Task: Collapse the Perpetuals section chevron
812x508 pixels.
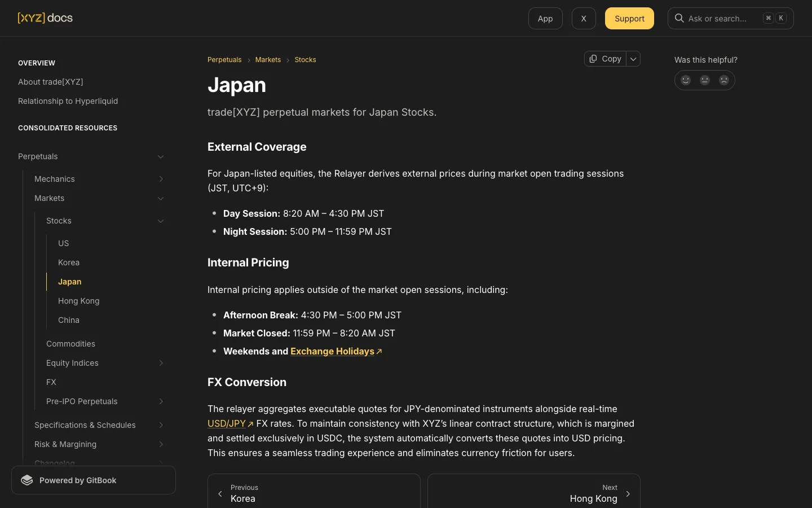Action: 161,157
